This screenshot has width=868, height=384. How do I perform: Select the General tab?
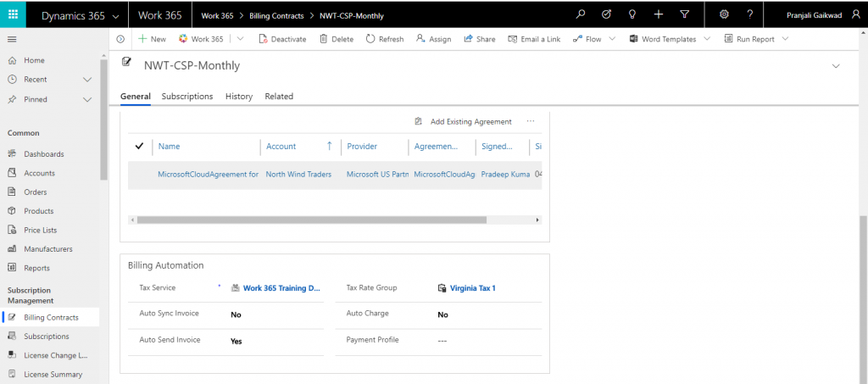click(x=136, y=97)
